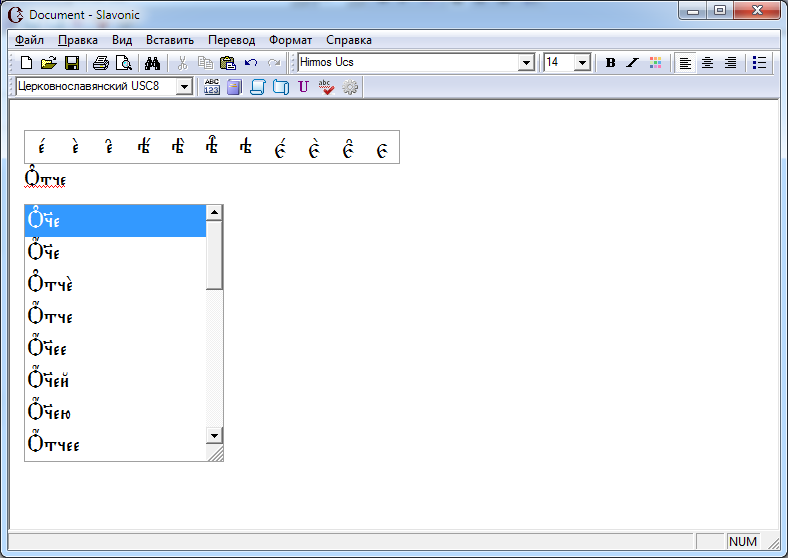Image resolution: width=788 pixels, height=558 pixels.
Task: Click the purple U toolbar icon
Action: click(x=303, y=87)
